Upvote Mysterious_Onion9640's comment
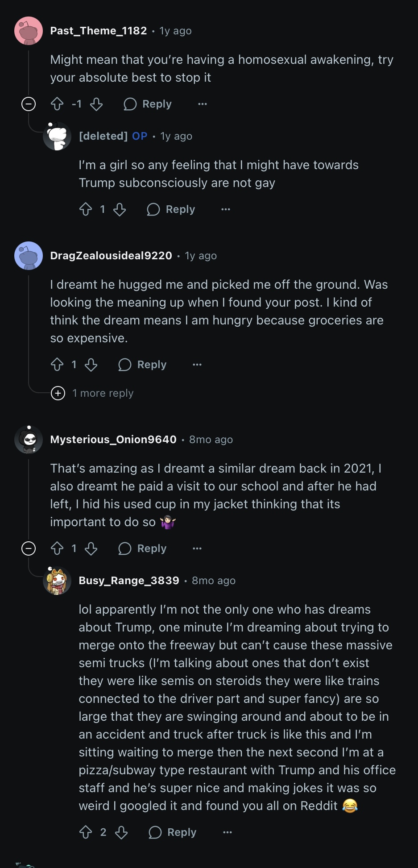Screen dimensions: 418x868 coord(57,548)
